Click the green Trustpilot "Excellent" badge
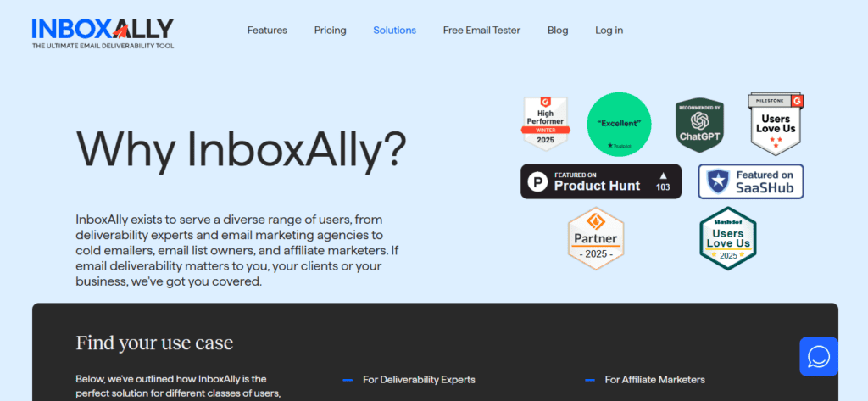The width and height of the screenshot is (868, 401). click(x=619, y=124)
